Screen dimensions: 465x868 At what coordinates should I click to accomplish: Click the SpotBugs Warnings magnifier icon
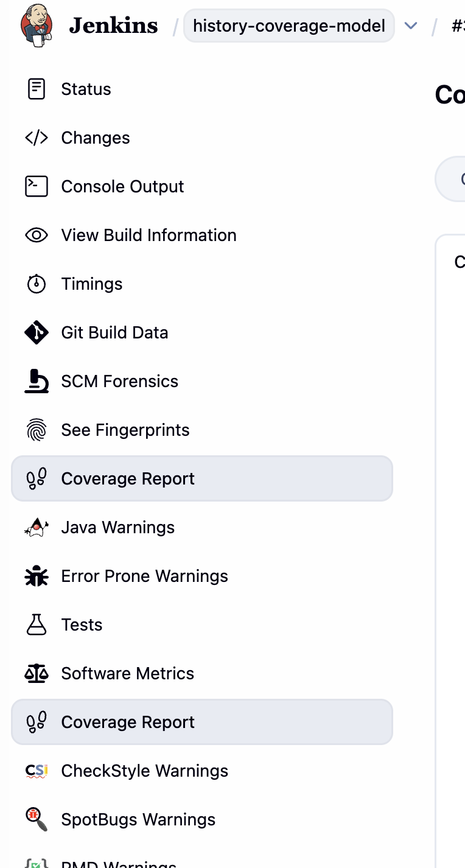pyautogui.click(x=37, y=819)
